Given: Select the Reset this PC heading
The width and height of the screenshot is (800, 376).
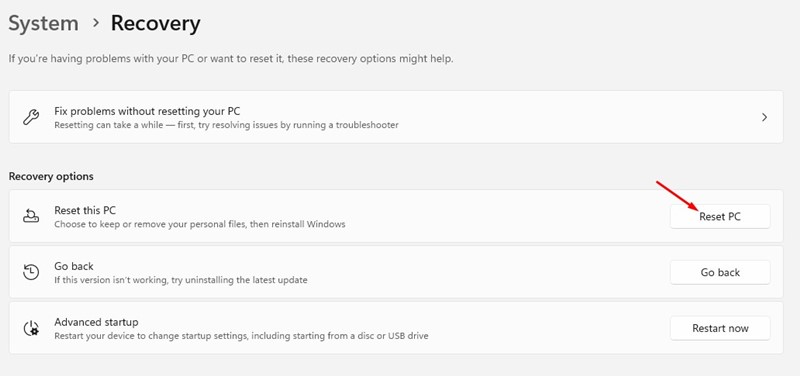Looking at the screenshot, I should click(85, 210).
